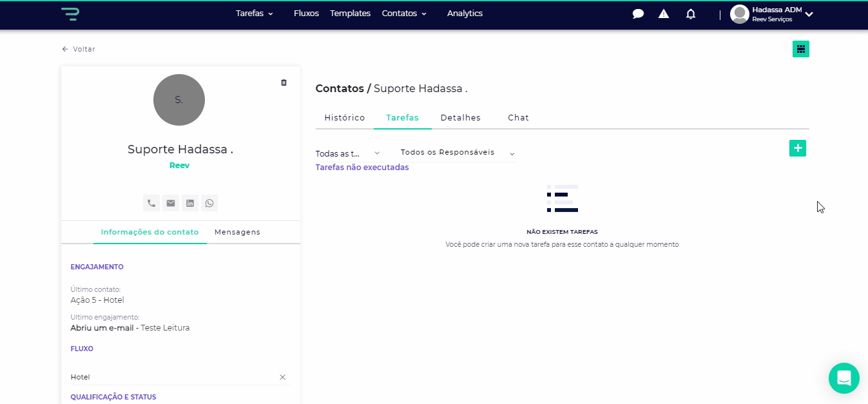Image resolution: width=868 pixels, height=404 pixels.
Task: Select 'Informações do contato' tab
Action: 150,232
